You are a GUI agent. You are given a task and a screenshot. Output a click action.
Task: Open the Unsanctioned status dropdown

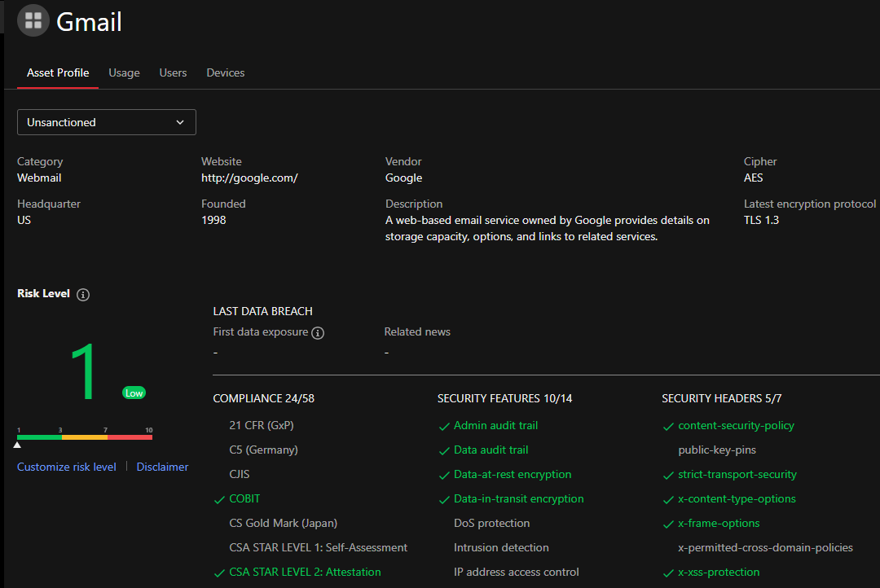[106, 122]
